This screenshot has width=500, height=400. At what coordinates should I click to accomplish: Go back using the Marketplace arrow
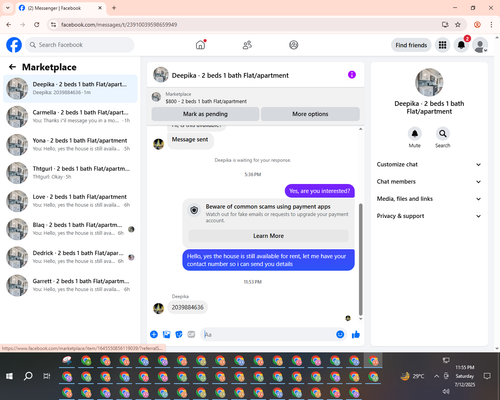[x=12, y=67]
